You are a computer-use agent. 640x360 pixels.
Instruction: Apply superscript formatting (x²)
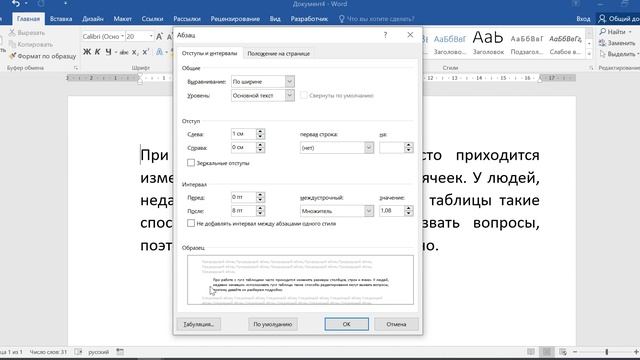146,52
